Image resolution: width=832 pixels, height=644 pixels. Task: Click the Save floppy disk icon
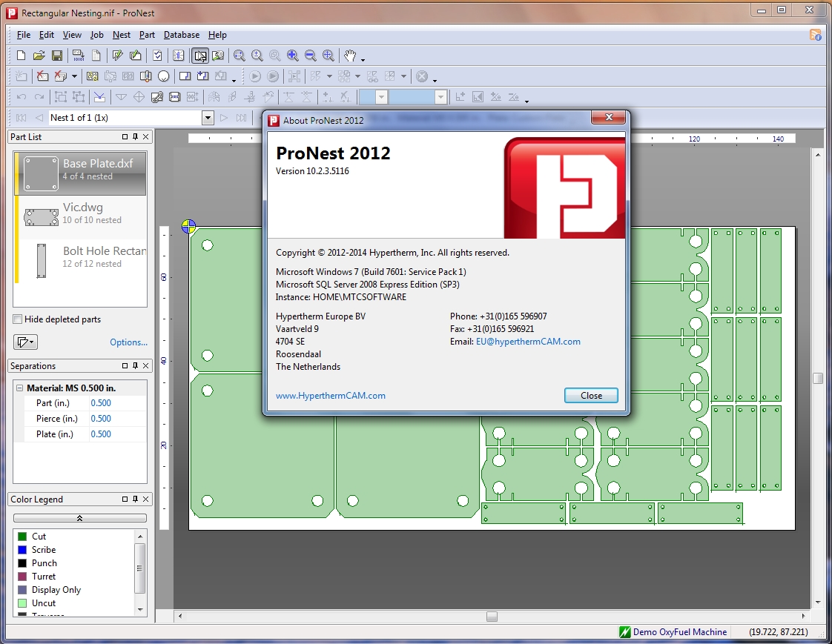(57, 56)
